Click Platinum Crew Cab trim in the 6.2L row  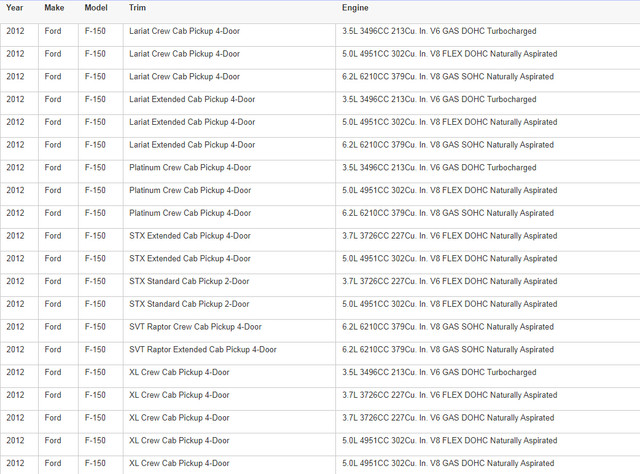click(190, 213)
